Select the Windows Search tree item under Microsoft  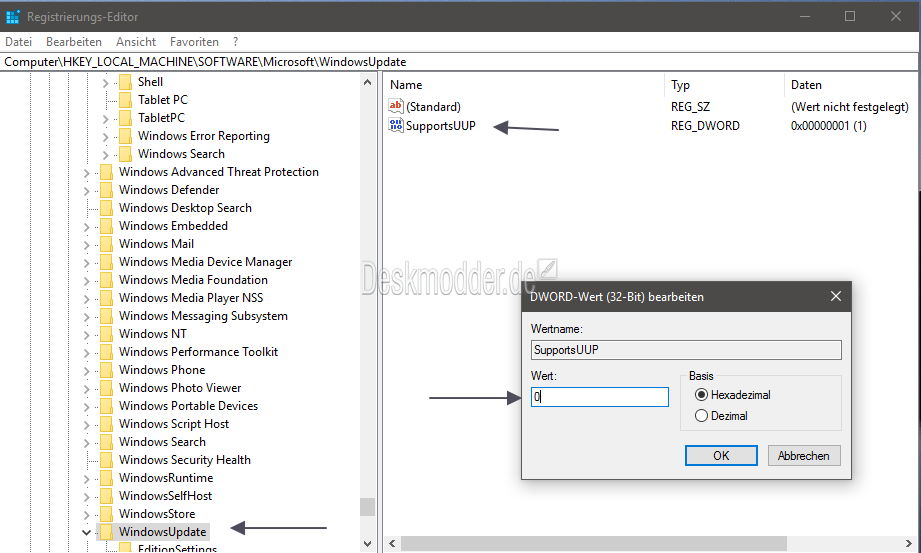[x=162, y=442]
